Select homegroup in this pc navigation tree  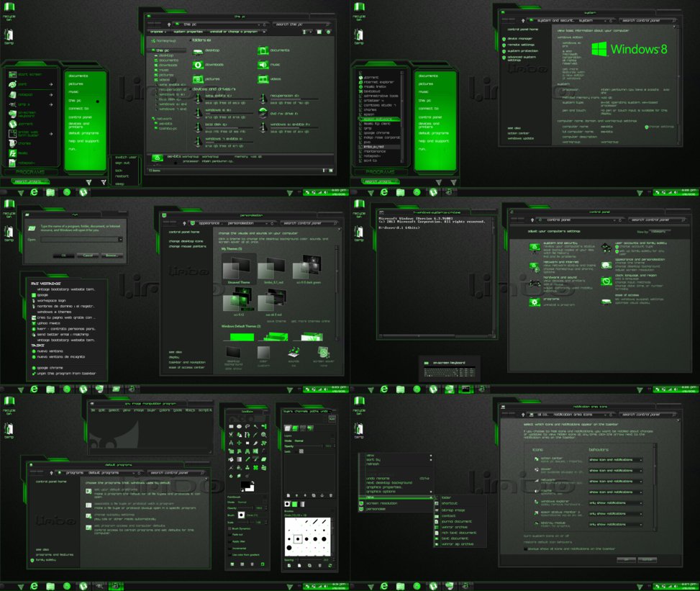pos(163,40)
